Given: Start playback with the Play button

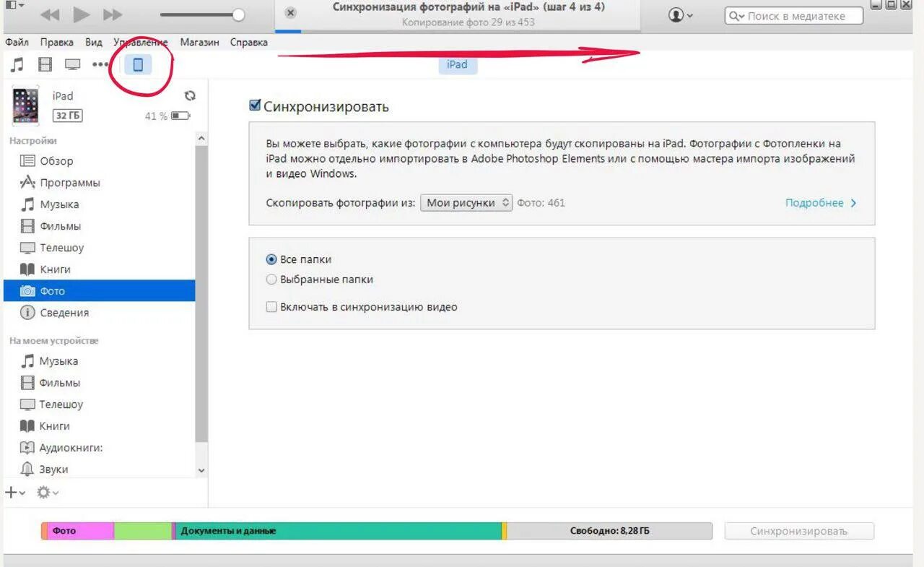Looking at the screenshot, I should click(x=82, y=14).
